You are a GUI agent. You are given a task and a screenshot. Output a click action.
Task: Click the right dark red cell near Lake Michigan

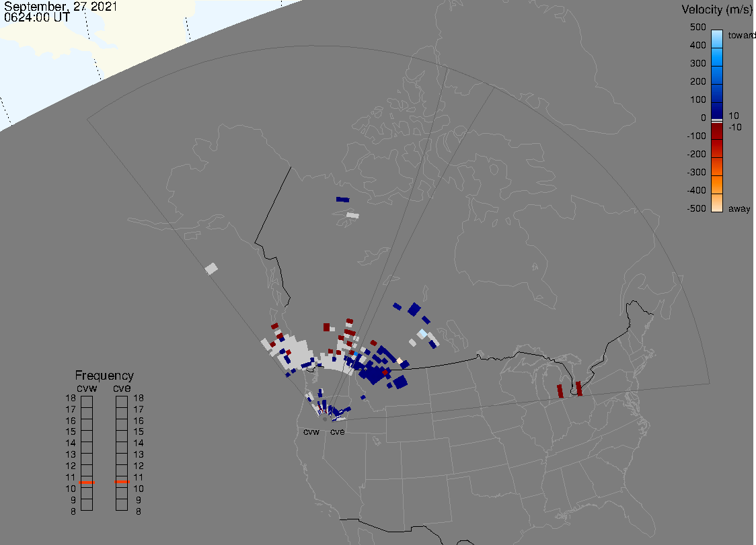579,388
